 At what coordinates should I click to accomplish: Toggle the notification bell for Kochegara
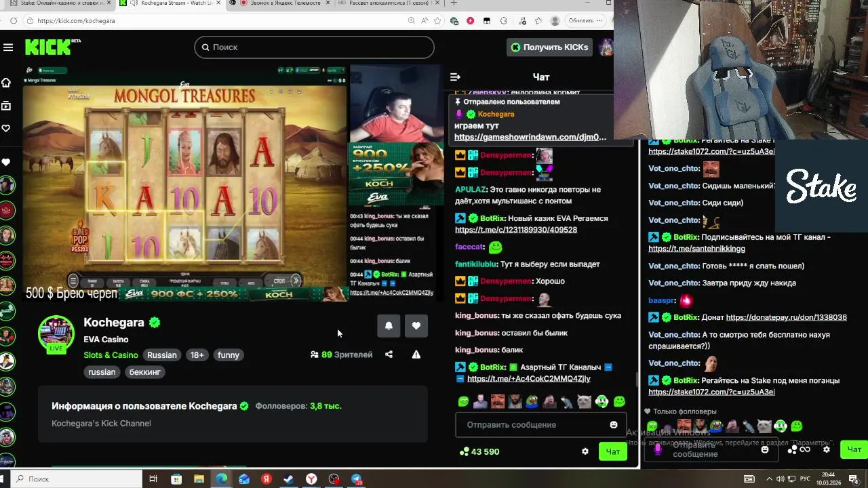pos(389,326)
